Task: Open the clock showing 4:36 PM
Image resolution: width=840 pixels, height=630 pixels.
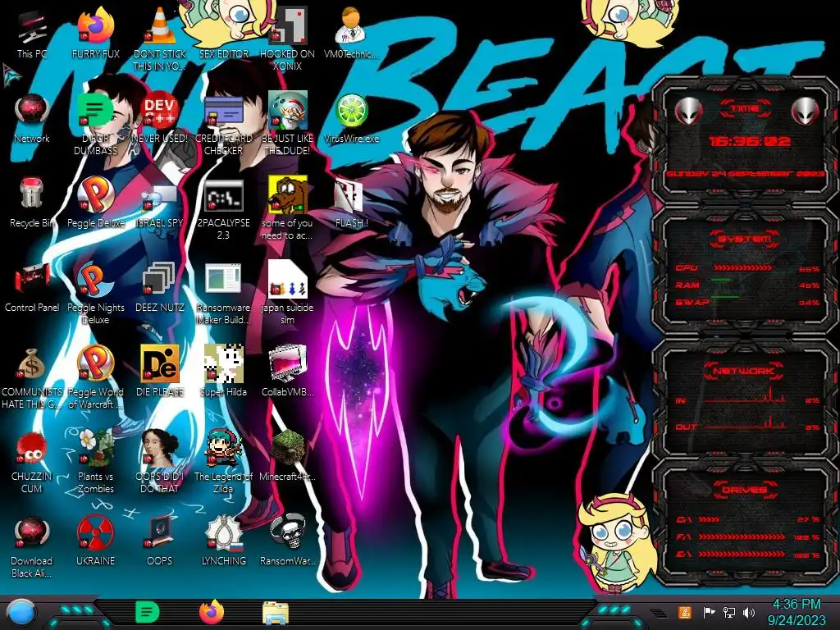Action: pos(797,612)
